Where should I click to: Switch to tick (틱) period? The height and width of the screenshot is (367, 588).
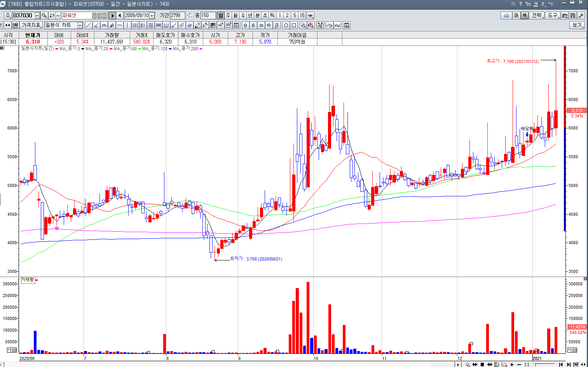[272, 16]
